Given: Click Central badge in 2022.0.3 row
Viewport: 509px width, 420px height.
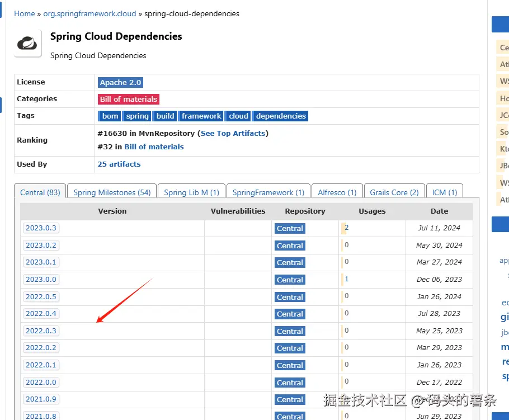Looking at the screenshot, I should (290, 332).
